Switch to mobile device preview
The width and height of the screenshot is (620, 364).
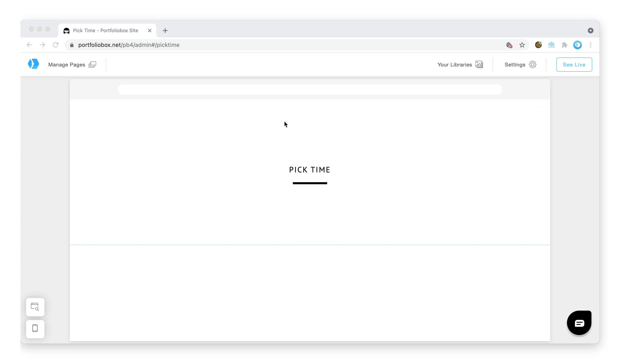point(35,328)
